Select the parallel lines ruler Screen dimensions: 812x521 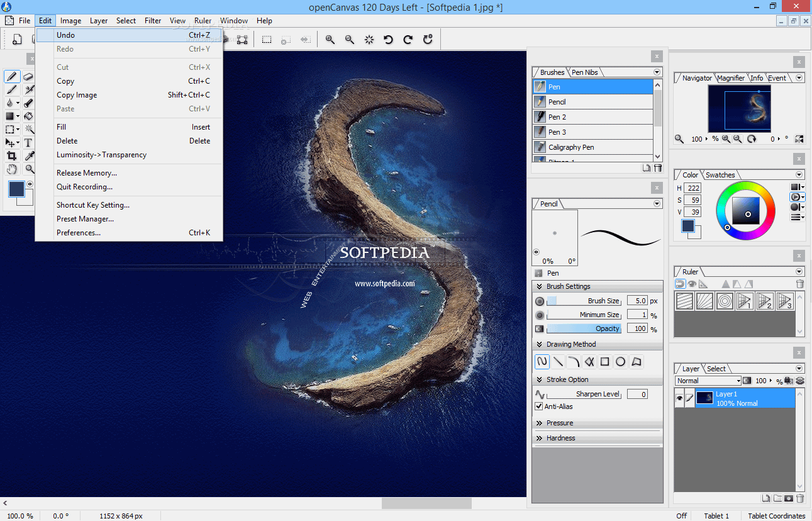684,301
